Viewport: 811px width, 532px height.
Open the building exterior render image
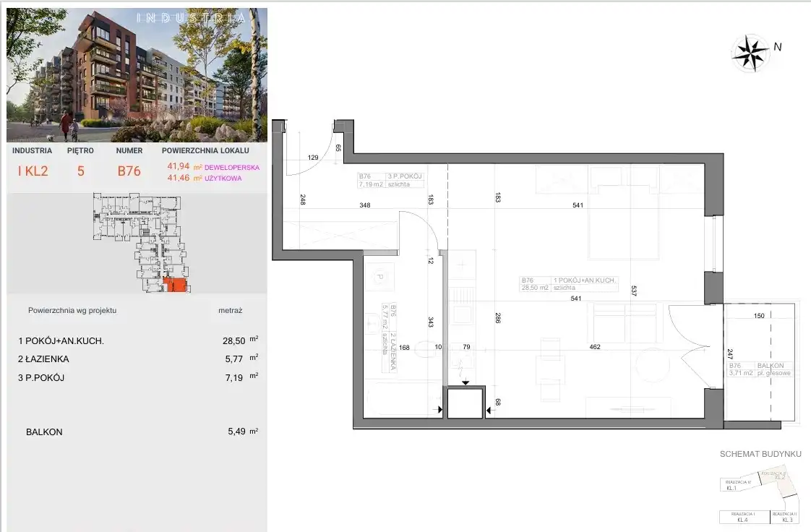137,75
